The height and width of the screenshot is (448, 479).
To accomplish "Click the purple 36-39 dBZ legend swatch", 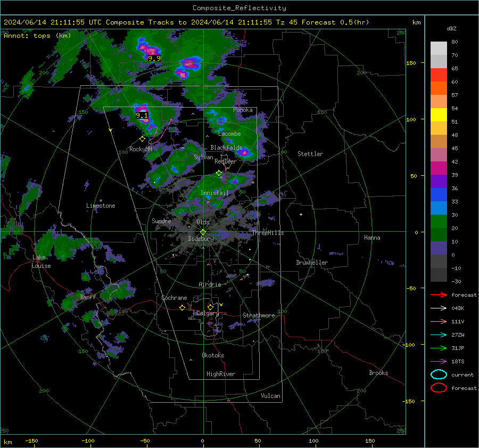I will click(x=439, y=181).
